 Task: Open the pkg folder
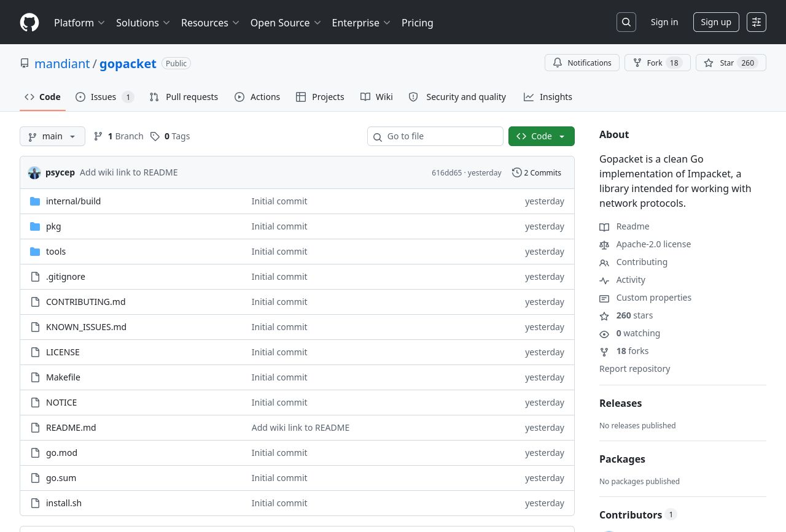(53, 226)
